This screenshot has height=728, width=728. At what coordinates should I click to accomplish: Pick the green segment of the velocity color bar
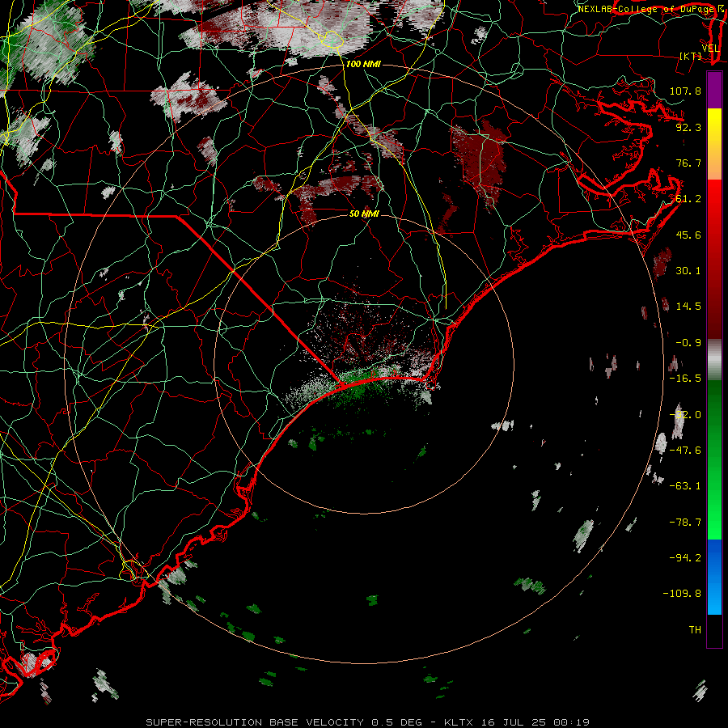click(714, 459)
